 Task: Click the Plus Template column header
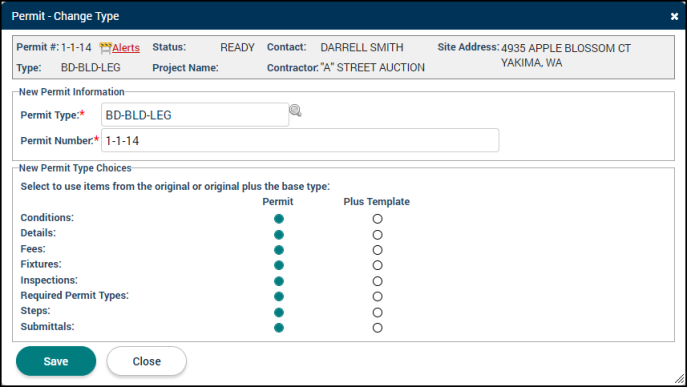pos(376,202)
